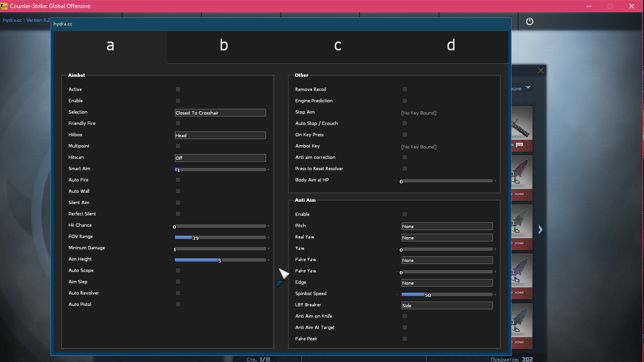
Task: Close the inventory panel with the X
Action: (541, 70)
